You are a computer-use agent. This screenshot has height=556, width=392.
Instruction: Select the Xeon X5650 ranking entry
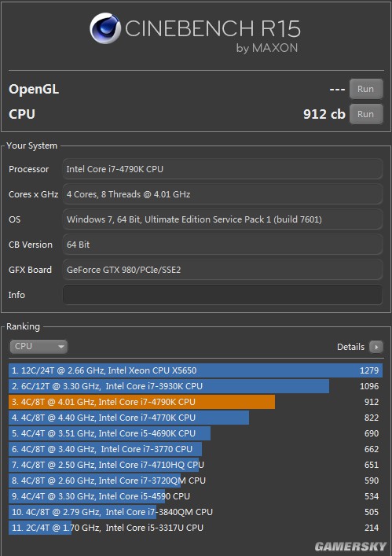[196, 370]
